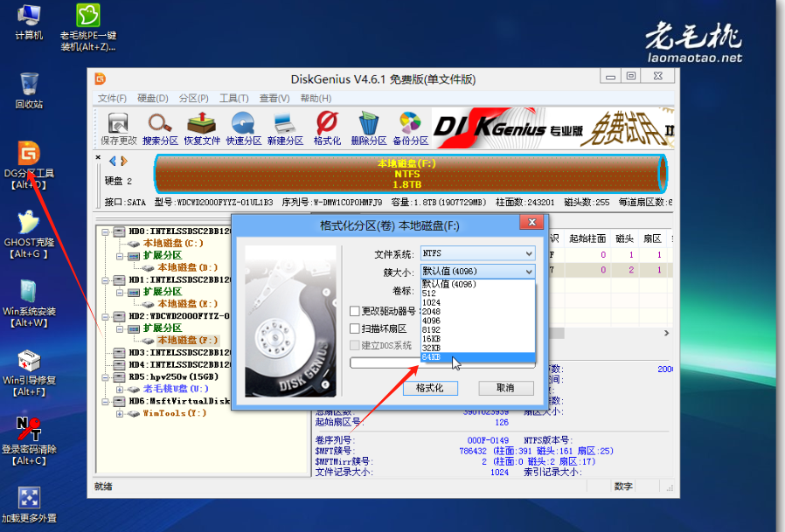The width and height of the screenshot is (785, 532).
Task: Click the partition table scroll right arrow
Action: pos(666,334)
